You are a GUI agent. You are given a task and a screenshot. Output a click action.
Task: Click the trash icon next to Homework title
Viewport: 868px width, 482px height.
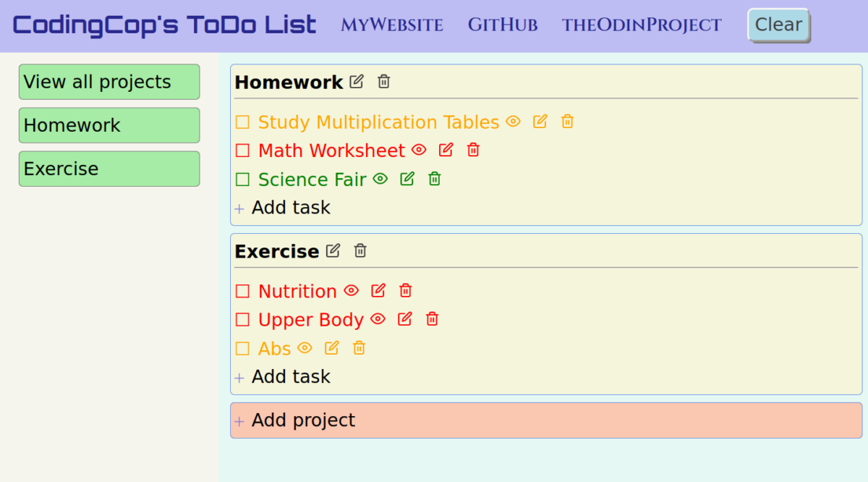point(383,82)
